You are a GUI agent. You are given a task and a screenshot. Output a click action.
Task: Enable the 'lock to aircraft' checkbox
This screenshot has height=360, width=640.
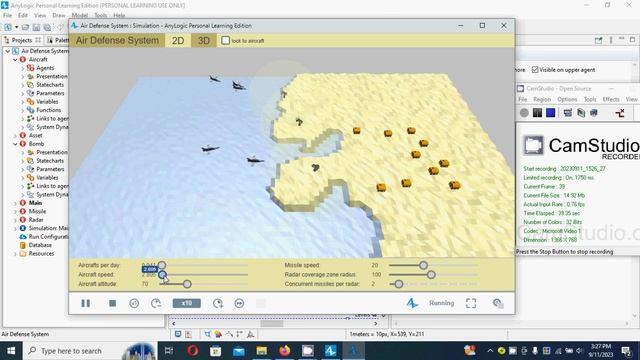225,40
